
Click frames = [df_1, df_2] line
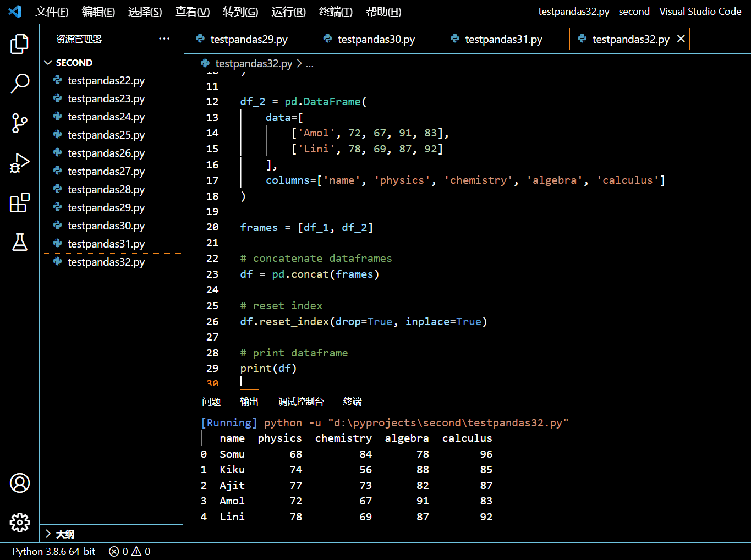tap(306, 227)
